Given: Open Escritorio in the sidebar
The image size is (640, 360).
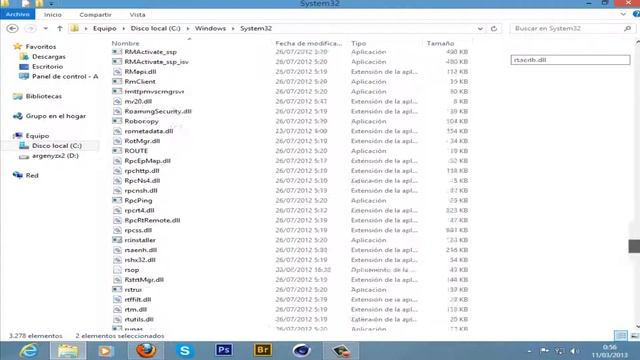Looking at the screenshot, I should [x=47, y=67].
